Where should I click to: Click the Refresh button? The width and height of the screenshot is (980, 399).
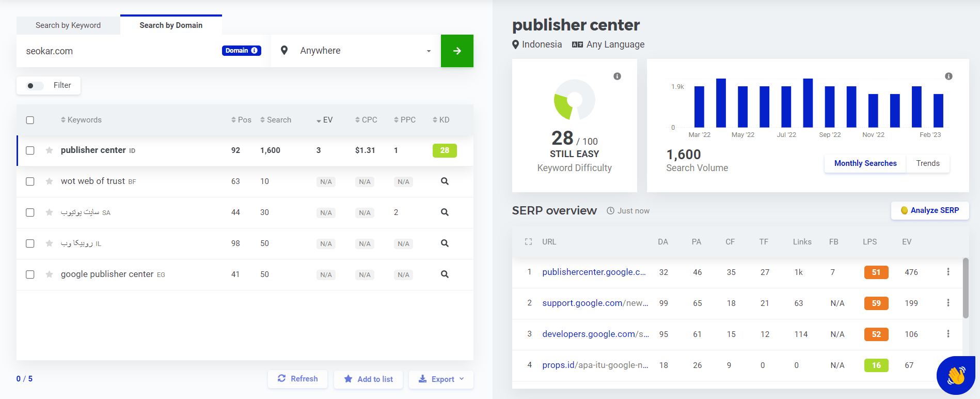click(x=297, y=379)
